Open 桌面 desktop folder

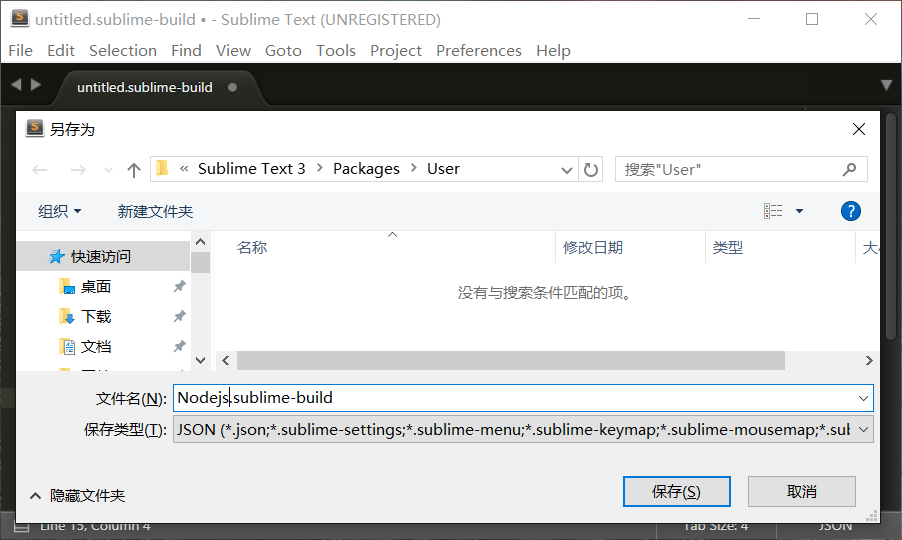pyautogui.click(x=95, y=286)
